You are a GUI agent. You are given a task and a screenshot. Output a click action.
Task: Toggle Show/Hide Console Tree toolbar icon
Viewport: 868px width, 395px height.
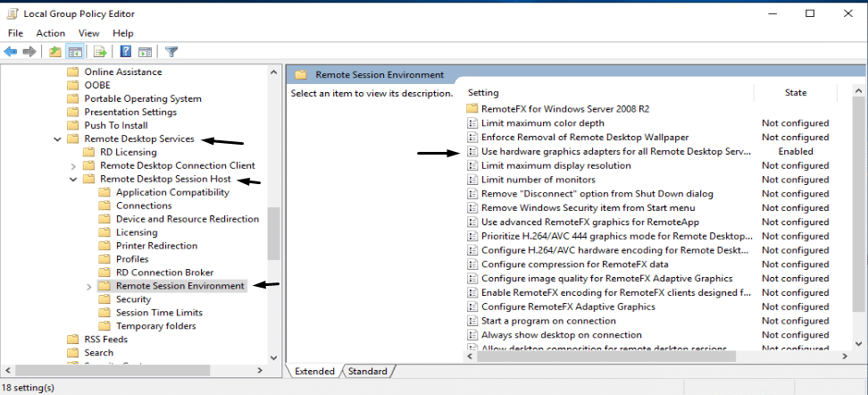point(75,52)
